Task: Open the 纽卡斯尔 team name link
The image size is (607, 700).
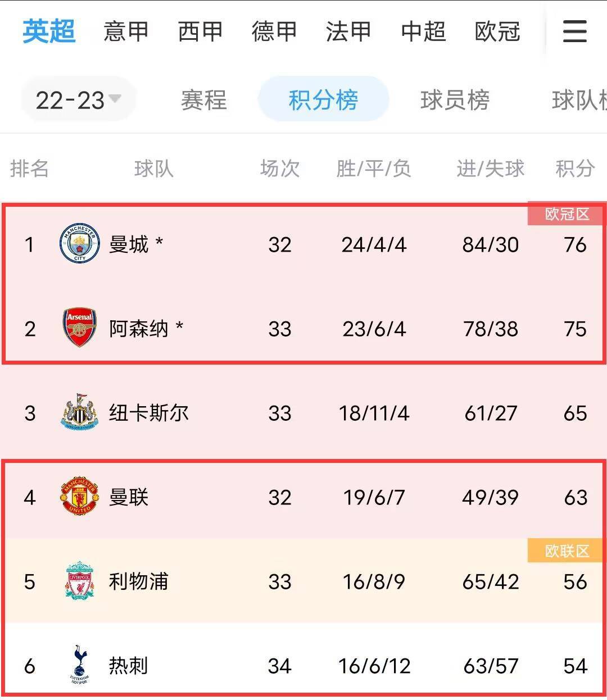Action: tap(148, 413)
